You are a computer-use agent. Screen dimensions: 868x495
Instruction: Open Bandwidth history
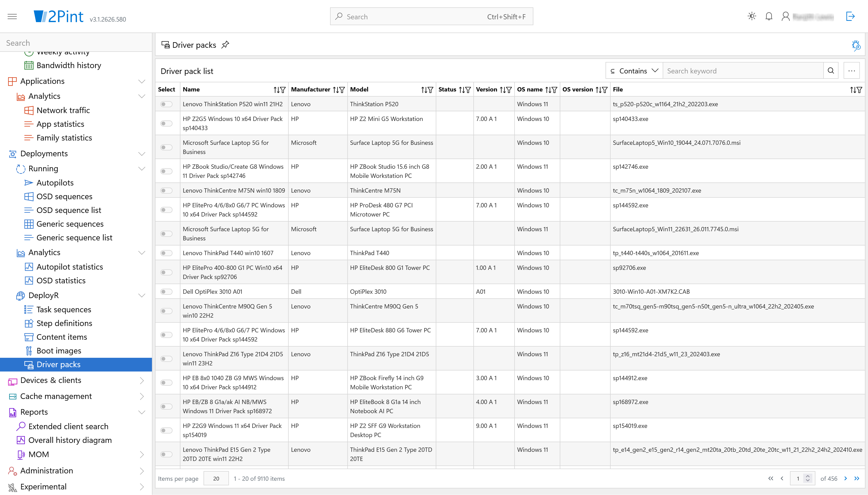[x=69, y=65]
